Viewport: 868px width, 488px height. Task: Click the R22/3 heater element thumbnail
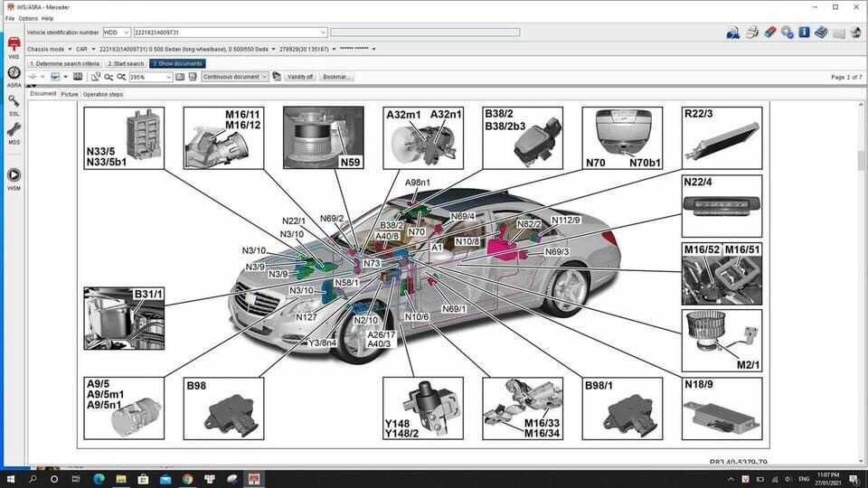[x=722, y=137]
